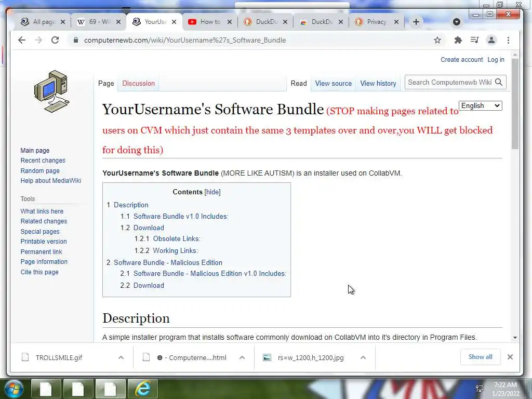Expand options for Computerne....html download
This screenshot has width=532, height=399.
point(242,357)
